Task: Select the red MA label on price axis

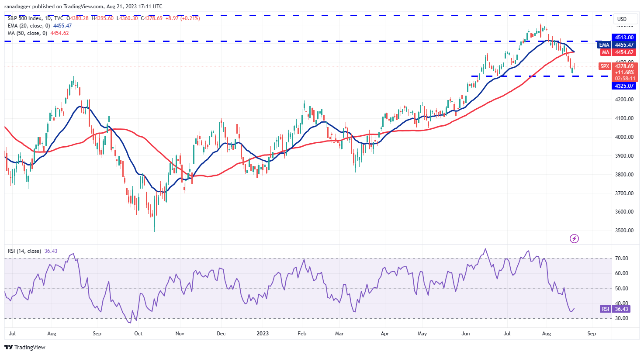Action: click(x=604, y=52)
